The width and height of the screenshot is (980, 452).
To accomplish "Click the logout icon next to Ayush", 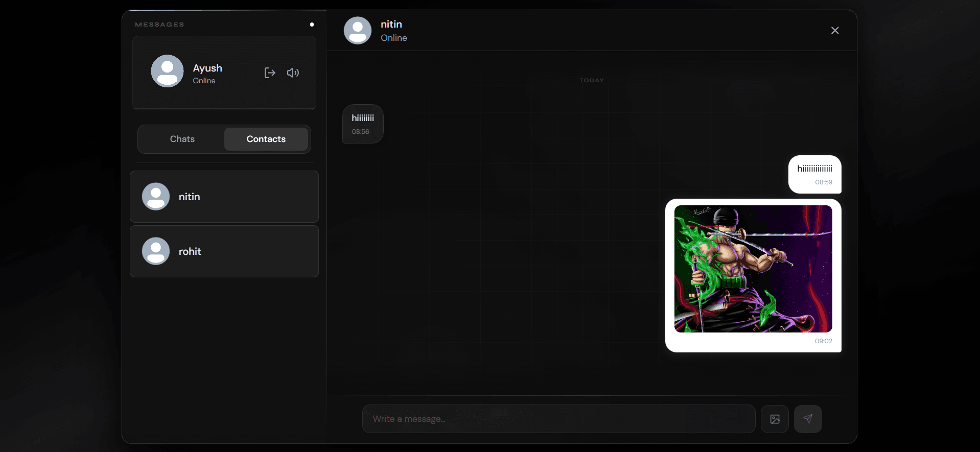I will click(x=270, y=73).
